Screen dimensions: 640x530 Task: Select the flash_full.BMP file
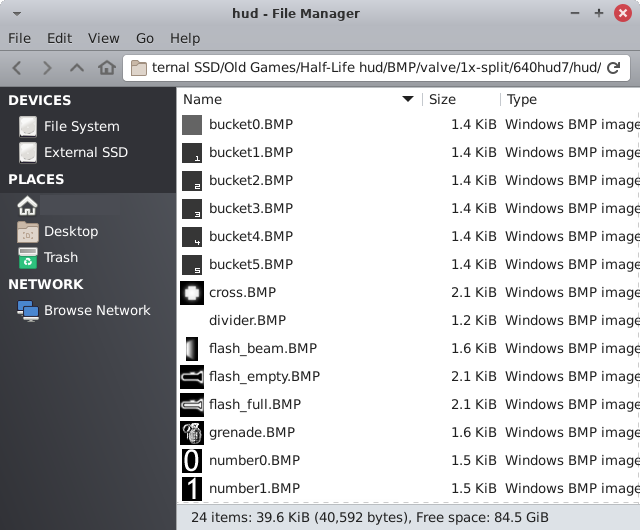[254, 405]
